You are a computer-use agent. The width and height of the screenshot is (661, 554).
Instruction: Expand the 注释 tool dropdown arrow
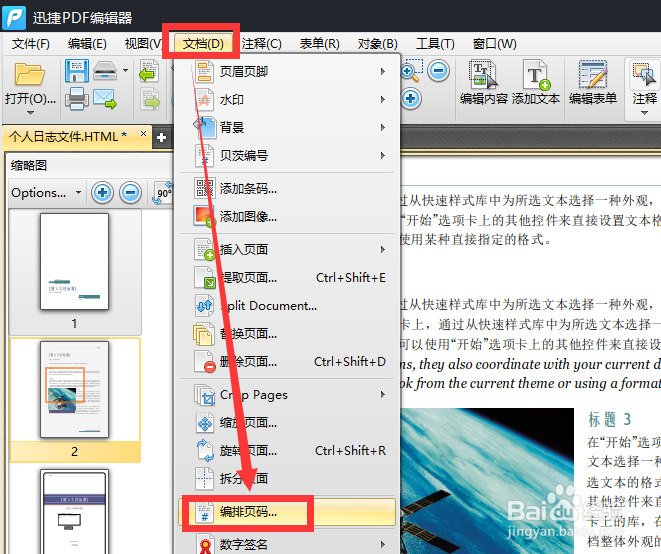644,113
